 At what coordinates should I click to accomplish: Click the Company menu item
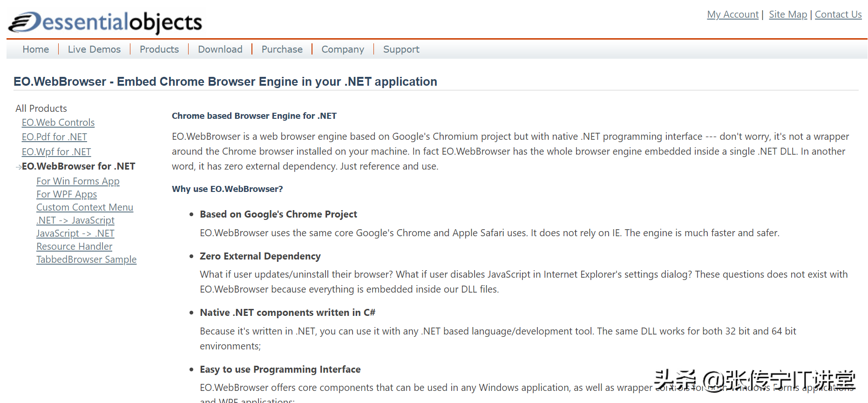click(x=343, y=49)
